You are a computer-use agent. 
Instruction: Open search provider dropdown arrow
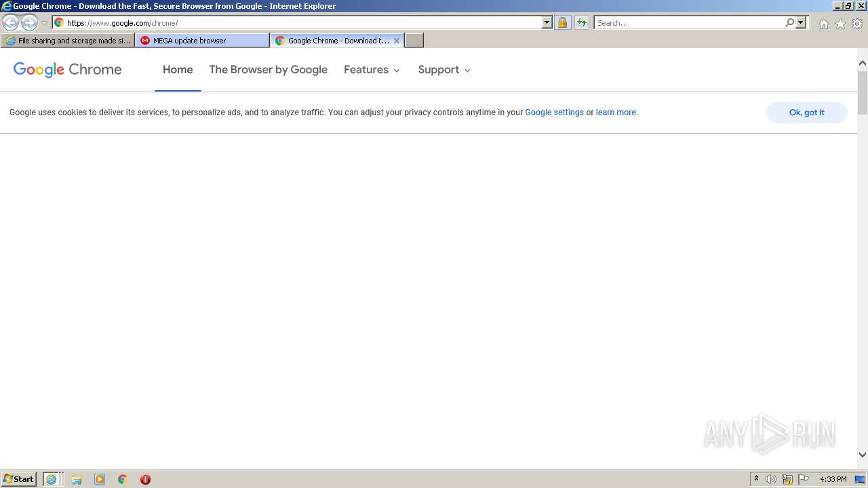[801, 22]
